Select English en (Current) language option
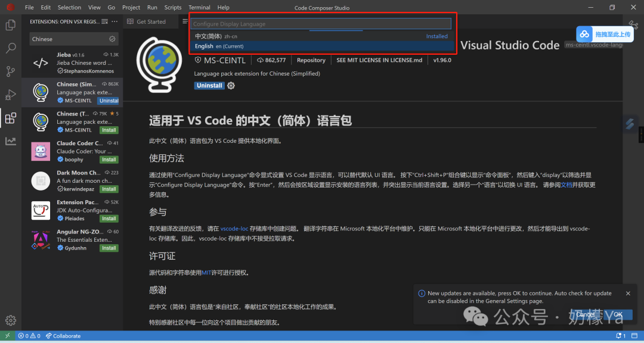 point(322,46)
